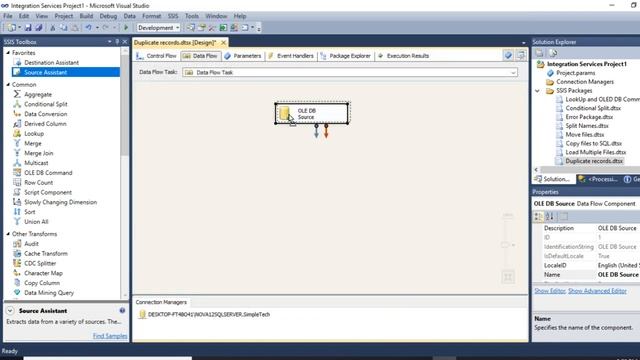Pick the Data Mining Query transform
This screenshot has height=360, width=640.
(49, 293)
